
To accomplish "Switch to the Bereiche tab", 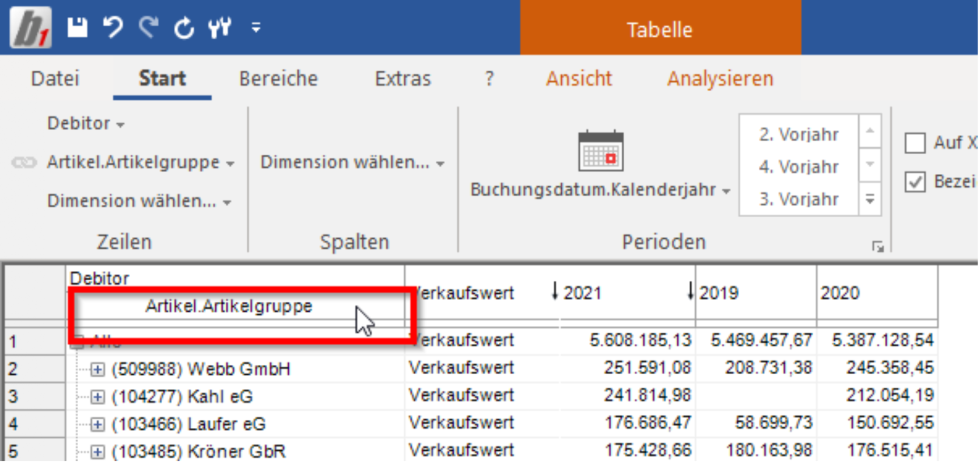I will coord(279,78).
